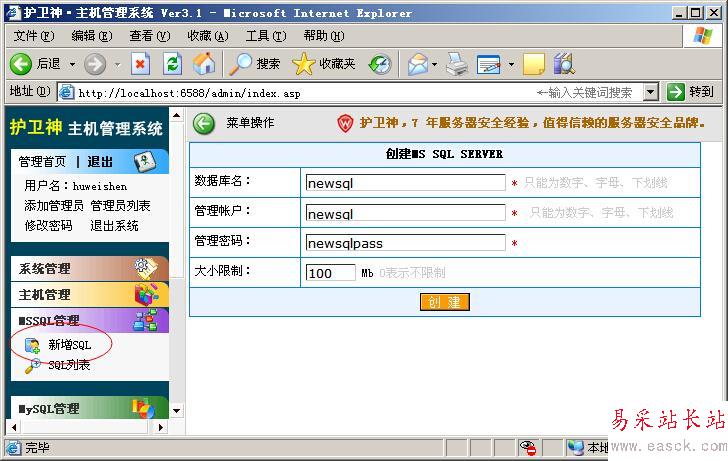Click the yellow note toolbar icon
728x461 pixels.
(534, 64)
